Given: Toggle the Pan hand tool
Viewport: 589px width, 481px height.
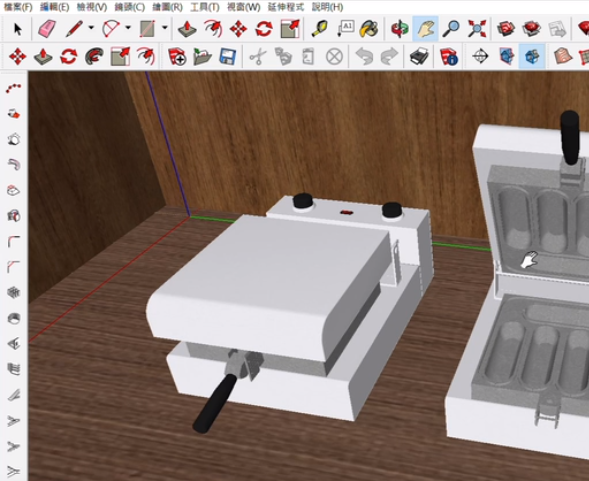Looking at the screenshot, I should pos(425,29).
